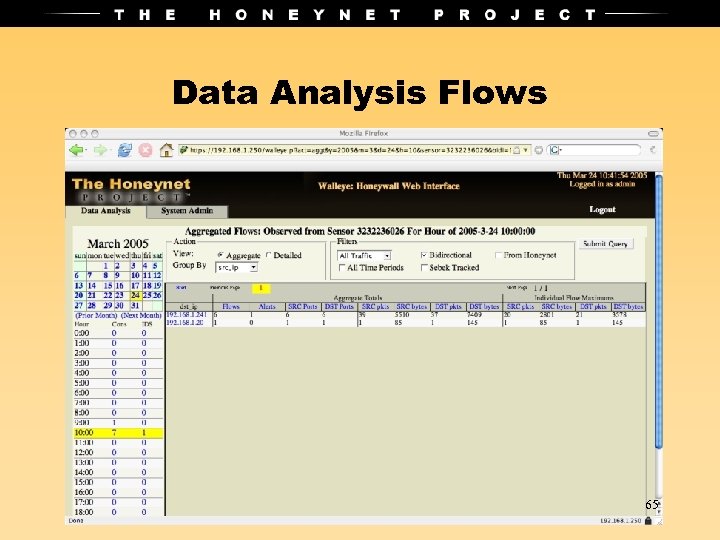Viewport: 720px width, 540px height.
Task: Click the red stop loading icon
Action: click(x=145, y=150)
